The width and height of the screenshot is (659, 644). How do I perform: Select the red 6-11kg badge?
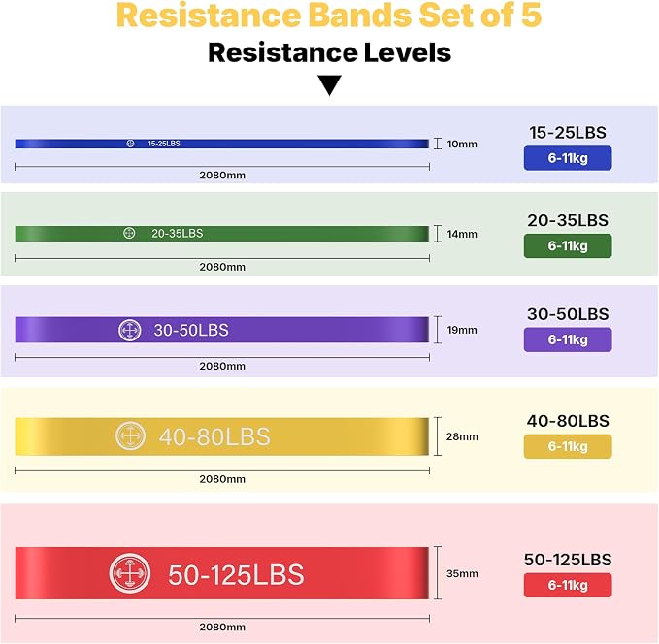point(568,585)
